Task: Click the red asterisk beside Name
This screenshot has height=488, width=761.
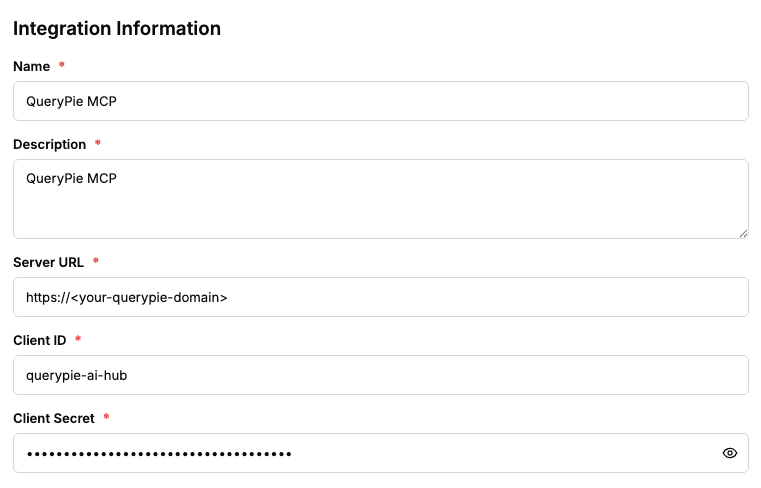Action: (x=62, y=66)
